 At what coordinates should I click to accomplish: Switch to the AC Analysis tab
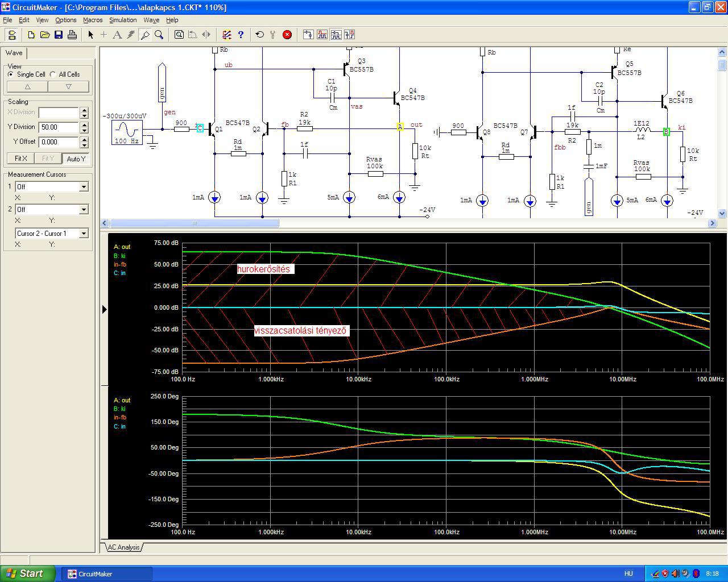point(123,547)
